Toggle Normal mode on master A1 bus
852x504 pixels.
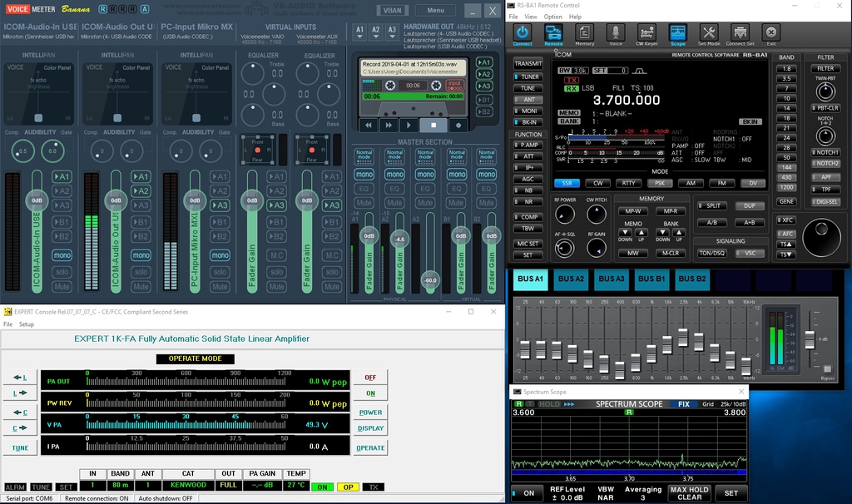(x=364, y=156)
